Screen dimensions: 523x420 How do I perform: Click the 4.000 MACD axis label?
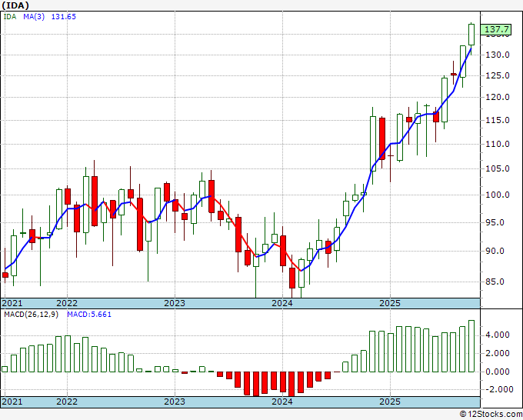pyautogui.click(x=499, y=335)
